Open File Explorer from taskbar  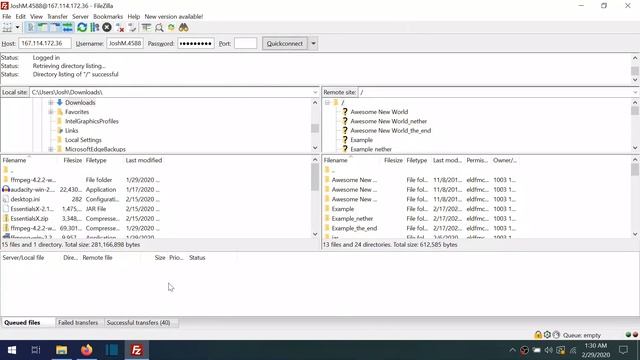[x=62, y=350]
